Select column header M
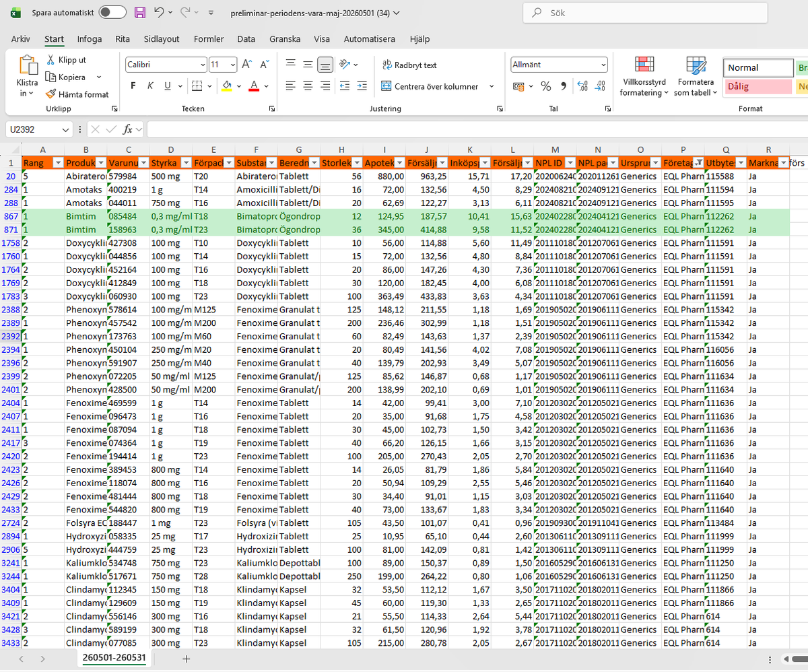 tap(555, 149)
